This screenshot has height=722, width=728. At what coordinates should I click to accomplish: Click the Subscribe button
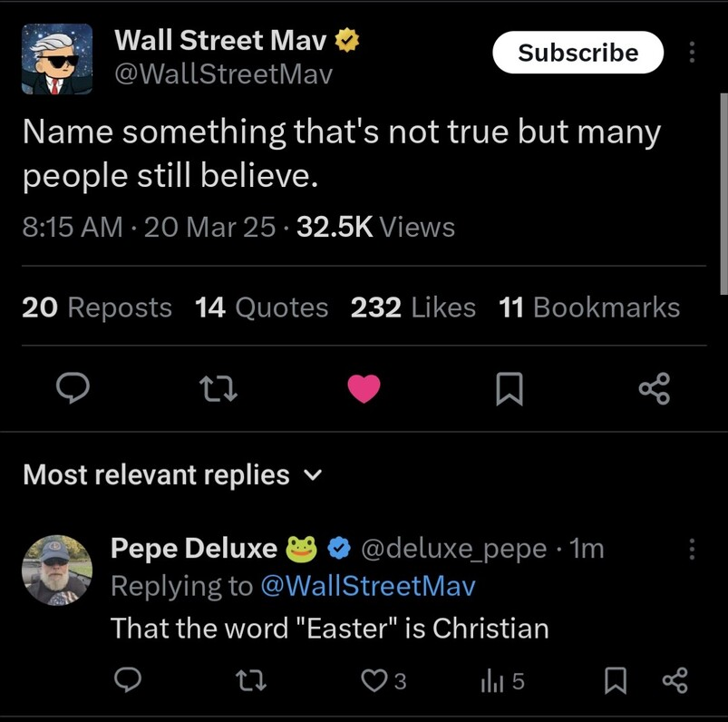coord(578,53)
